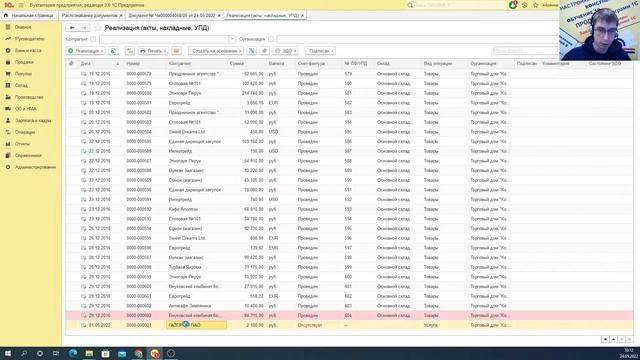Open Производство section in sidebar

pos(29,97)
